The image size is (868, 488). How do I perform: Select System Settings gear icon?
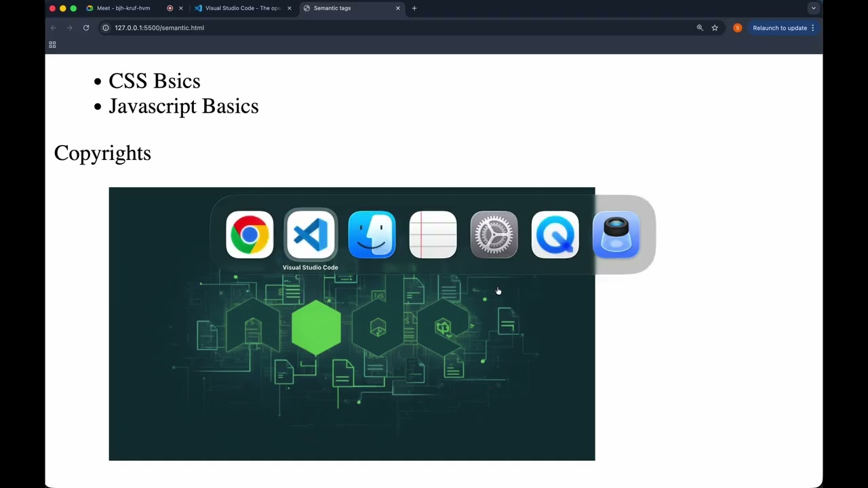click(x=494, y=235)
